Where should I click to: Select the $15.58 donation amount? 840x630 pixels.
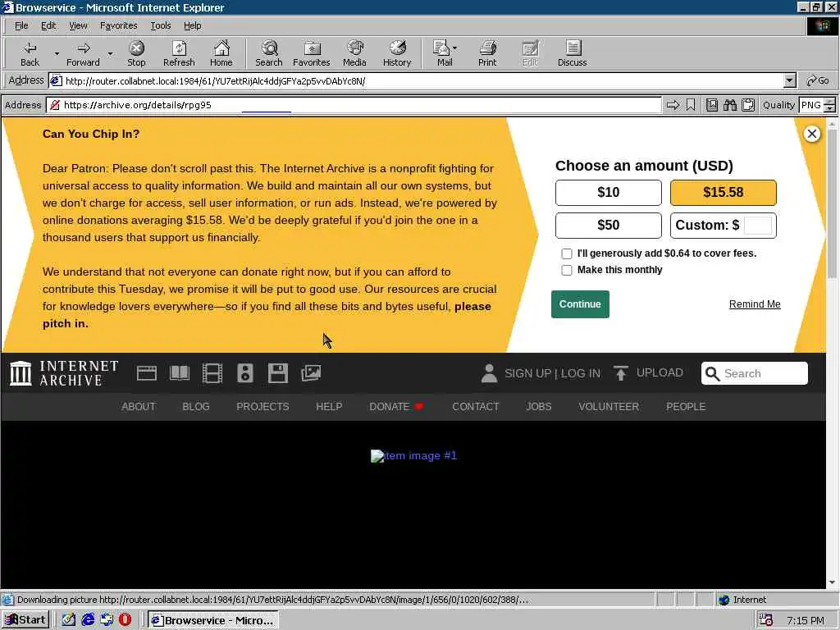[724, 192]
